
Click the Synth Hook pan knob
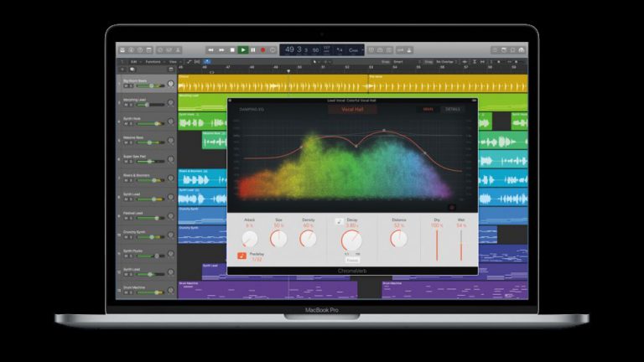171,122
